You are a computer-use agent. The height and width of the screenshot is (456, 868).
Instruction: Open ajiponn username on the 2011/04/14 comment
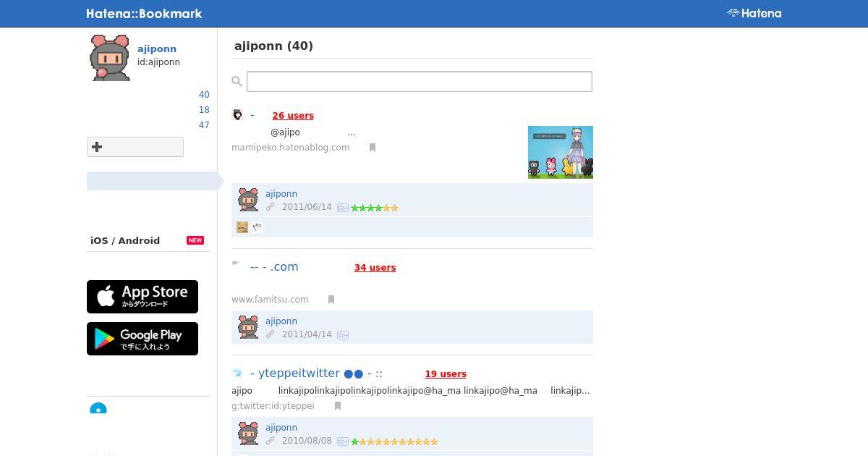pos(281,321)
